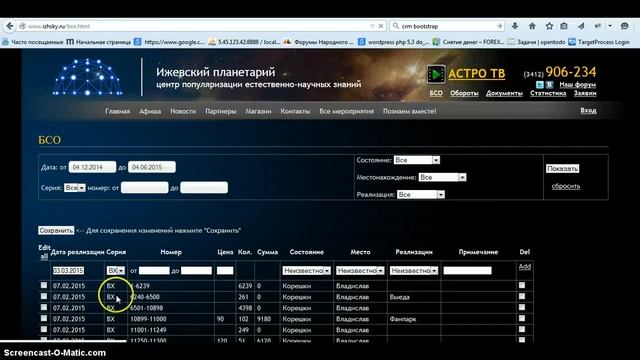Show bookmarks list icon next to star

(564, 26)
